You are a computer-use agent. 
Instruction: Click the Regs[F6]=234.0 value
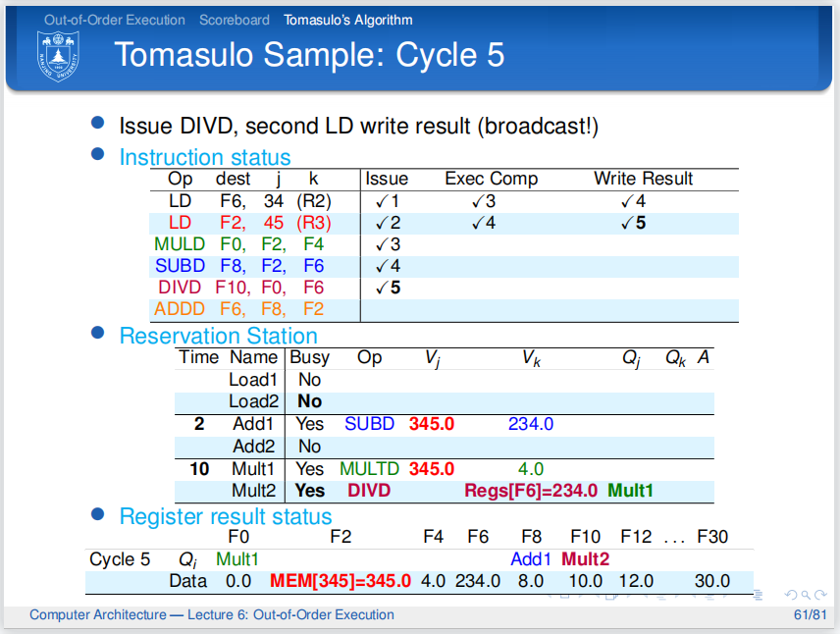[x=531, y=491]
